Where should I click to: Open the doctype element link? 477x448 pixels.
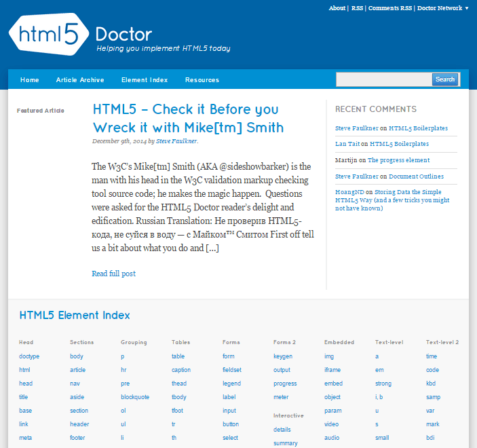(x=29, y=356)
